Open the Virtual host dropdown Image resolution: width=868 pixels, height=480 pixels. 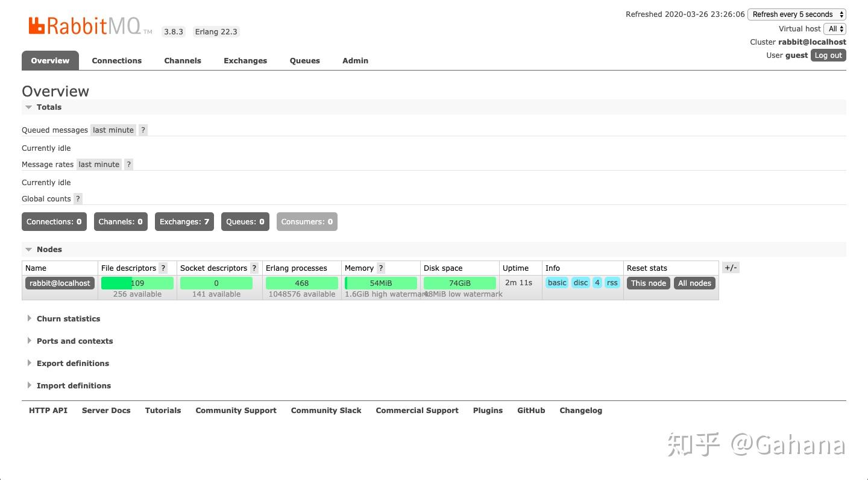coord(836,28)
